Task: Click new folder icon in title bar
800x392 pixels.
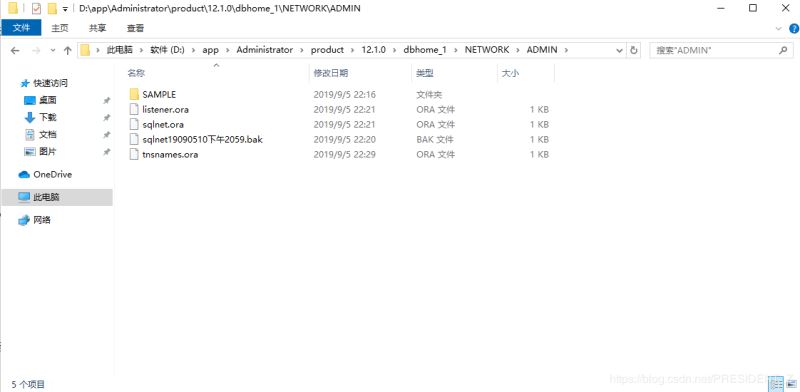Action: 52,9
